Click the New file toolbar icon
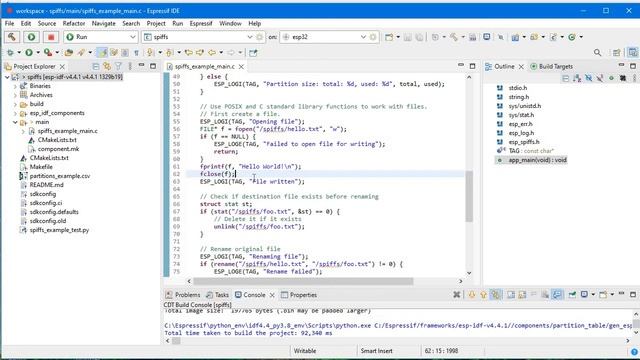 (389, 37)
